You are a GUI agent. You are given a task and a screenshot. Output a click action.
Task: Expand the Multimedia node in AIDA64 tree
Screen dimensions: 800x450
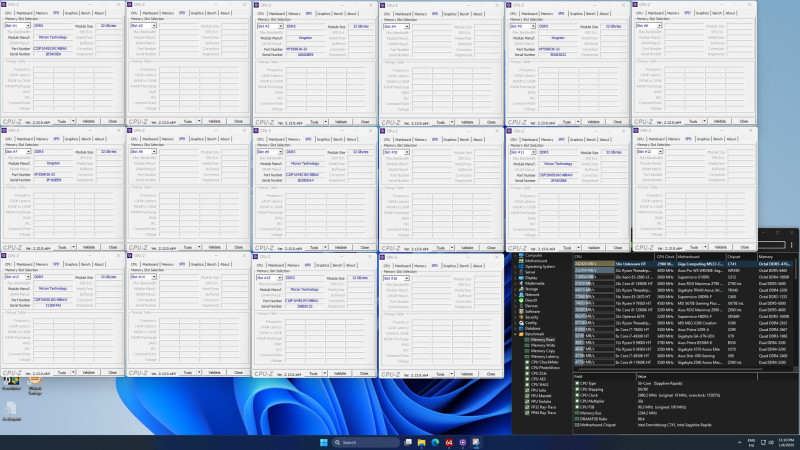click(516, 284)
